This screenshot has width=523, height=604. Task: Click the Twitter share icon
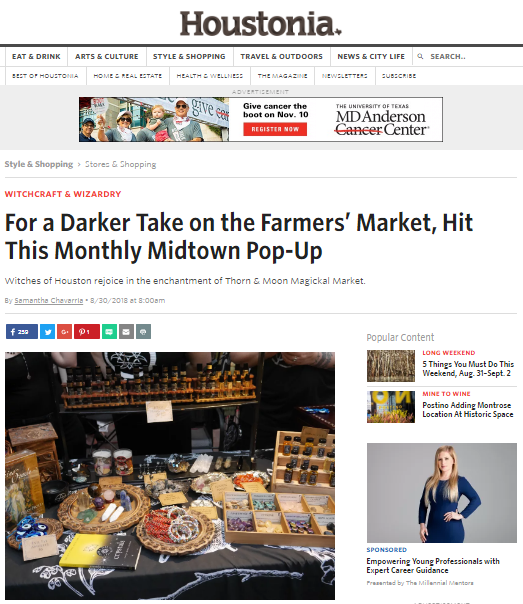pos(47,331)
